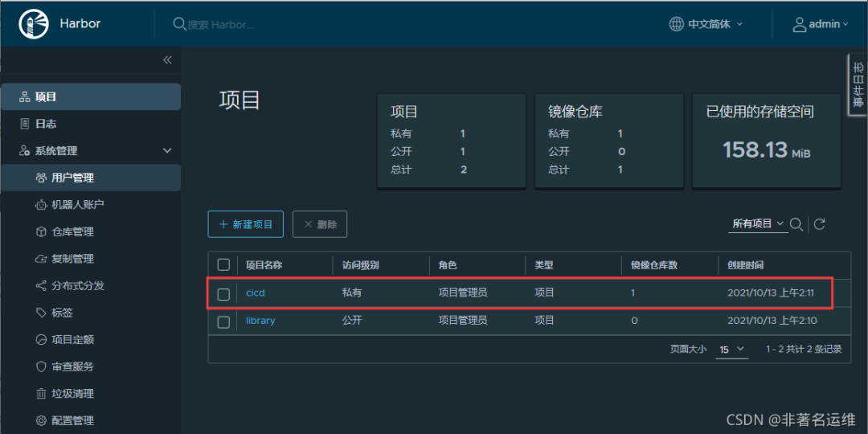Sort by 创建时间 column header
868x434 pixels.
[746, 265]
